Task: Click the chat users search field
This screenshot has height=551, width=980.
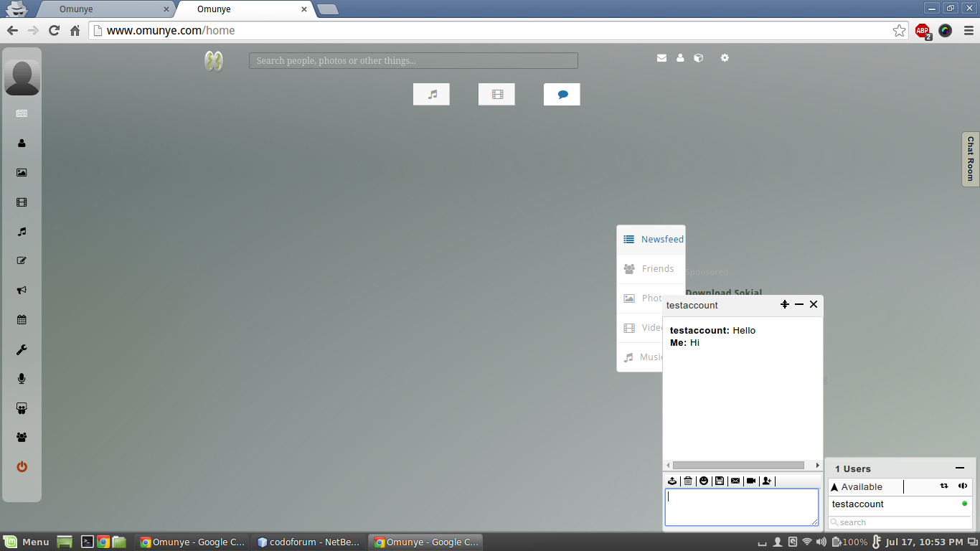Action: 900,522
